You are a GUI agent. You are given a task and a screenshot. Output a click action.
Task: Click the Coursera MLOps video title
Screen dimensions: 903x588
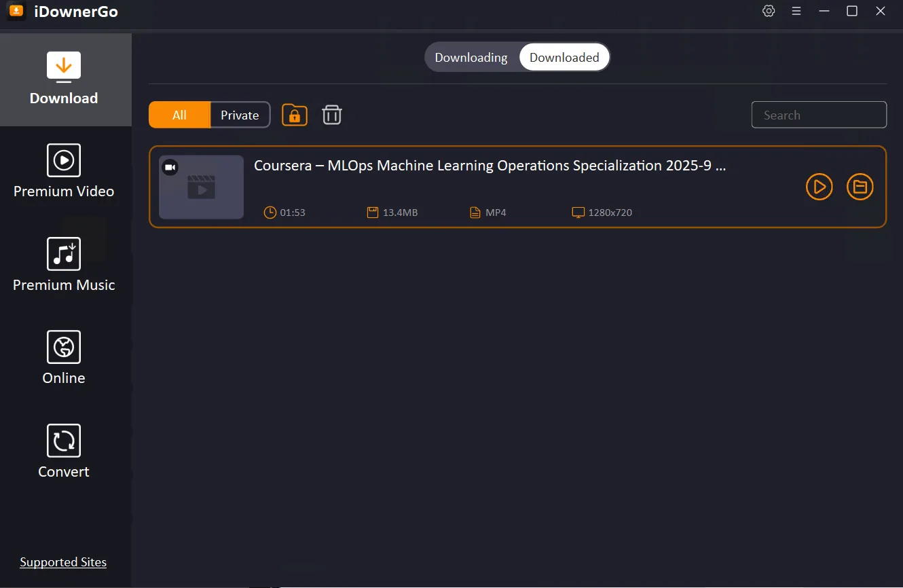pos(490,166)
